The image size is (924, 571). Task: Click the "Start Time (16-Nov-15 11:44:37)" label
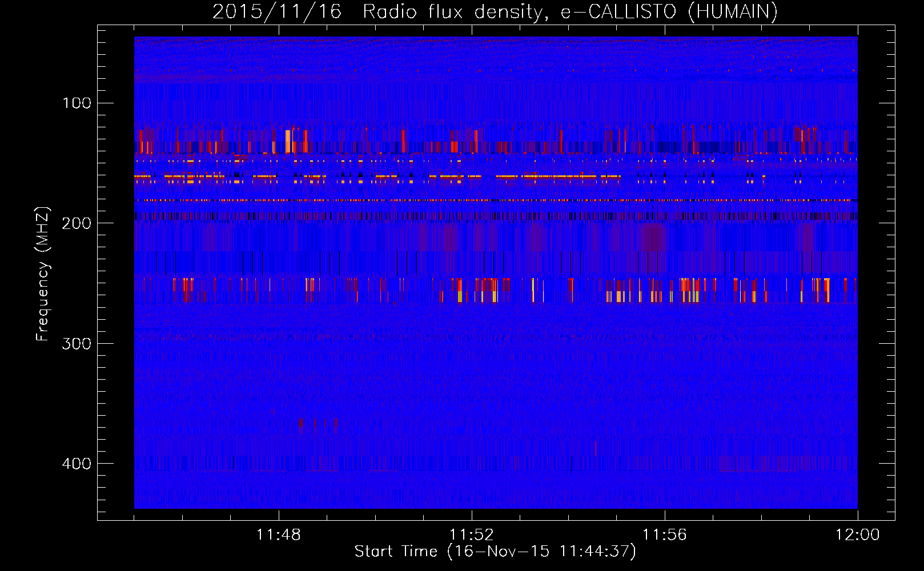495,551
